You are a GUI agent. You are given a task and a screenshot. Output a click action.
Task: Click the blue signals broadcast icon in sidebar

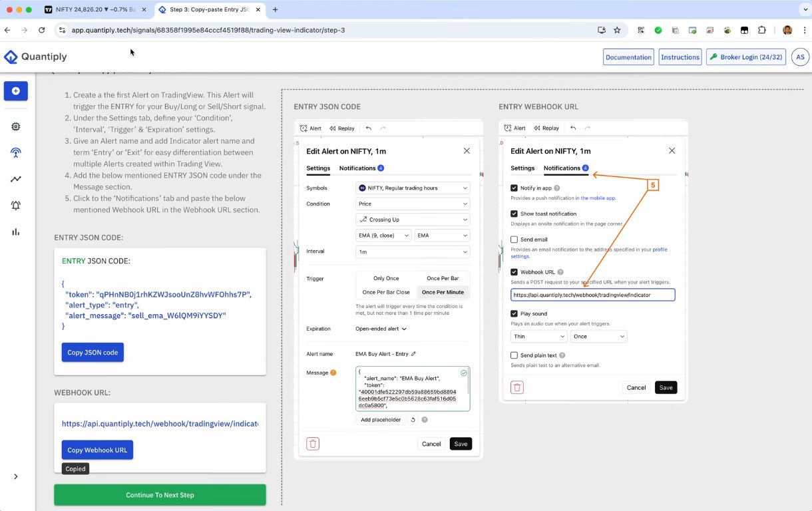click(15, 152)
